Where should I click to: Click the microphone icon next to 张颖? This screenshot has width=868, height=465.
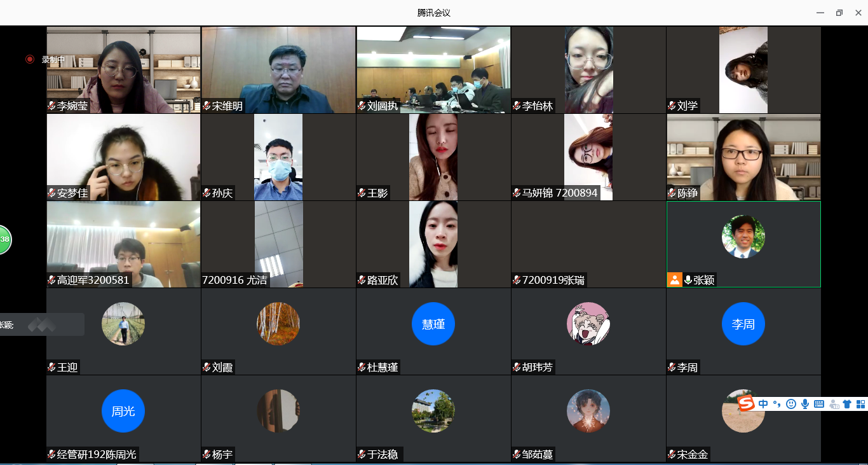688,280
